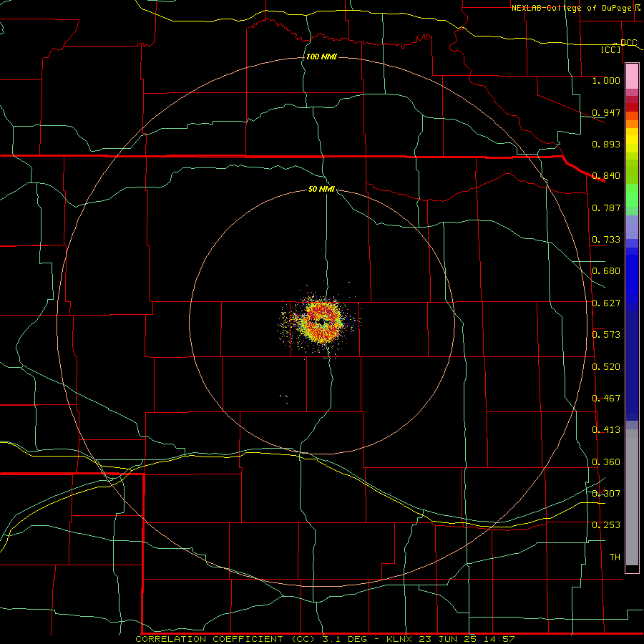This screenshot has width=644, height=644.
Task: Click the 1.000 colorbar value
Action: (606, 80)
